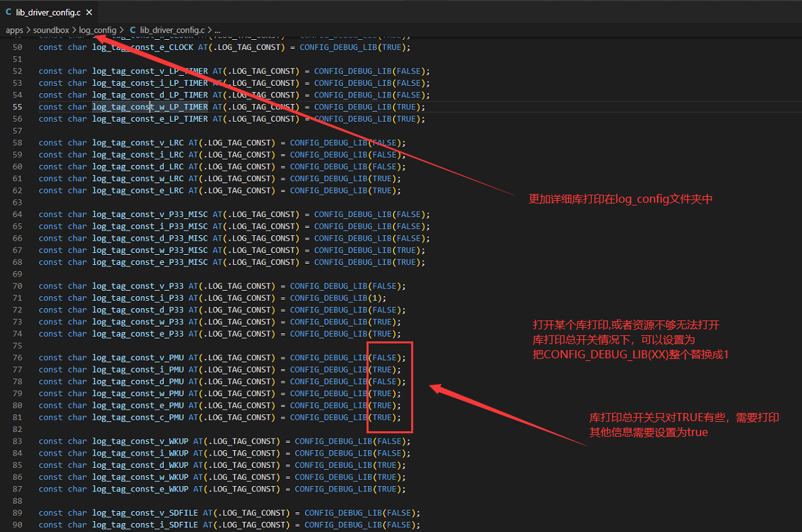Click line number 76 in the gutter
Image resolution: width=802 pixels, height=532 pixels.
click(18, 358)
